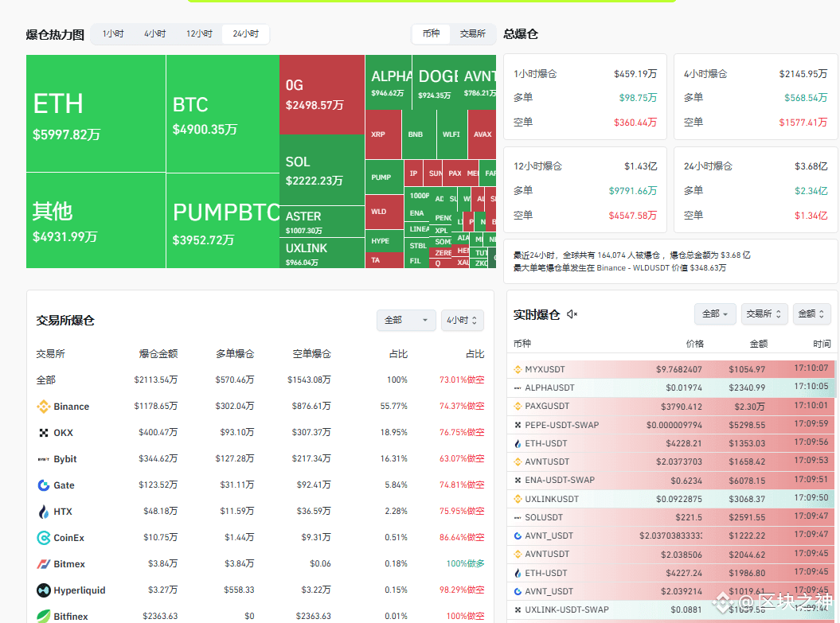Select the PAXGUSDT liquidation row
This screenshot has width=840, height=623.
point(672,407)
